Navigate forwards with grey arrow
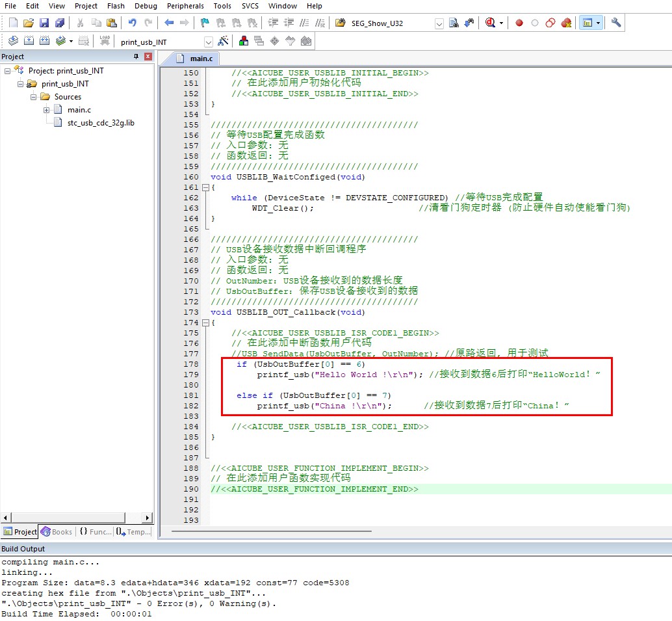Viewport: 672px width, 621px height. coord(185,23)
